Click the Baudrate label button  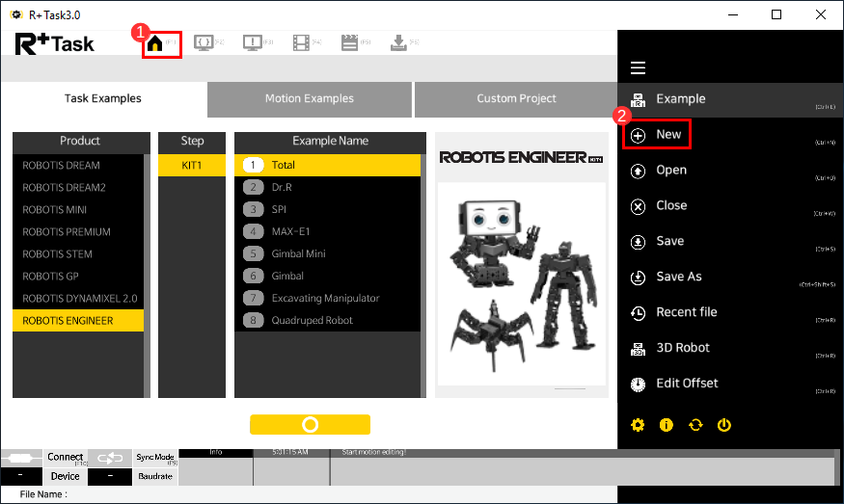(155, 477)
